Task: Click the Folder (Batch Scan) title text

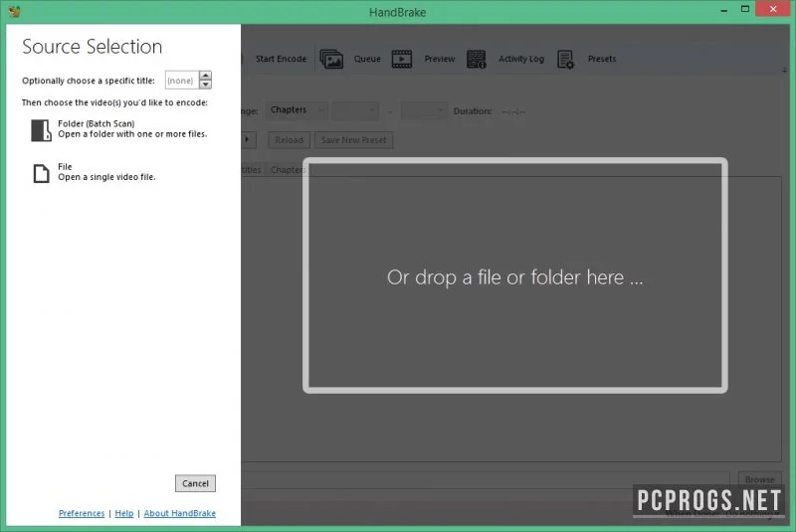Action: click(96, 123)
